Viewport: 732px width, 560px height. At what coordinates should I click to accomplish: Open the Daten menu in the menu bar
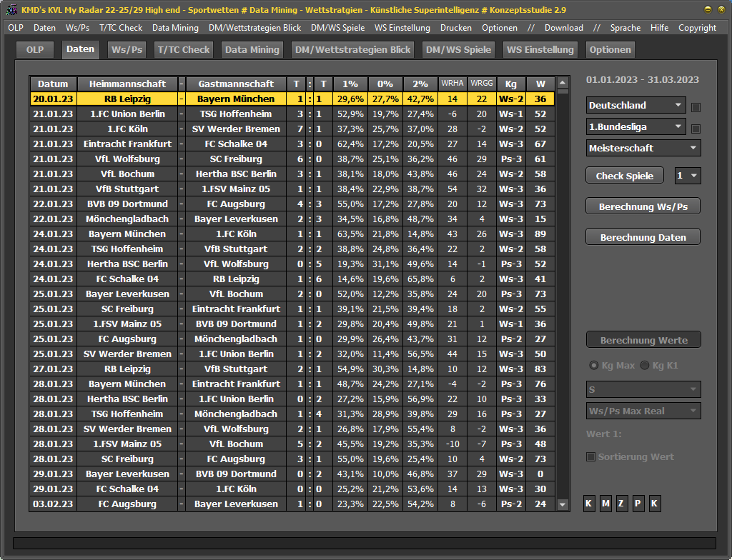44,28
